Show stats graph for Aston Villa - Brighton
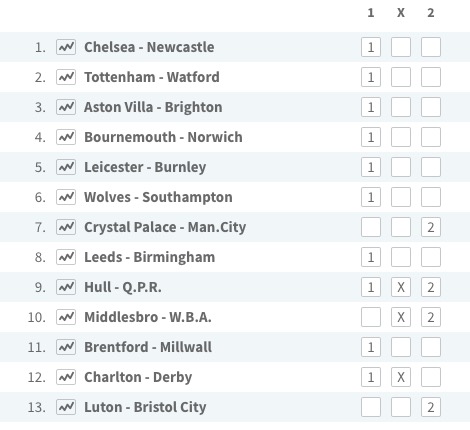 pos(66,107)
